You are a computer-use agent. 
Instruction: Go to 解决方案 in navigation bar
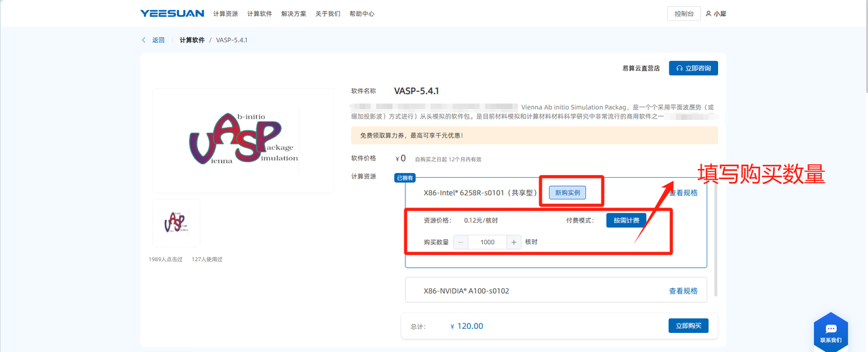point(294,14)
